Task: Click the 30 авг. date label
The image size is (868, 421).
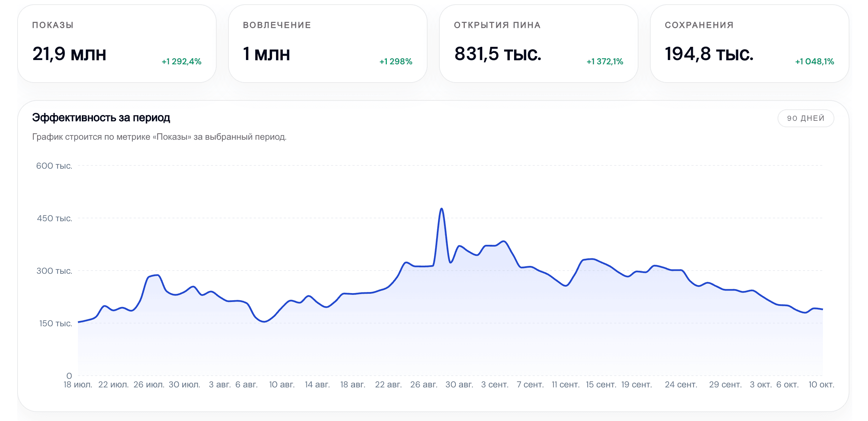Action: (x=459, y=385)
